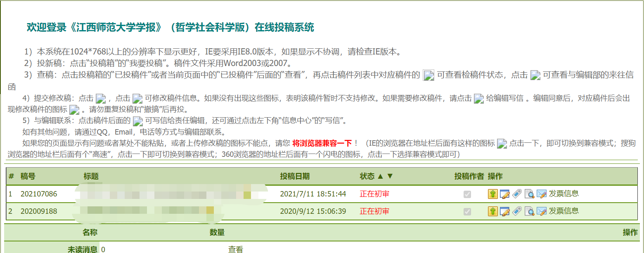Click manuscript number 202107086
The image size is (644, 253).
tap(39, 194)
